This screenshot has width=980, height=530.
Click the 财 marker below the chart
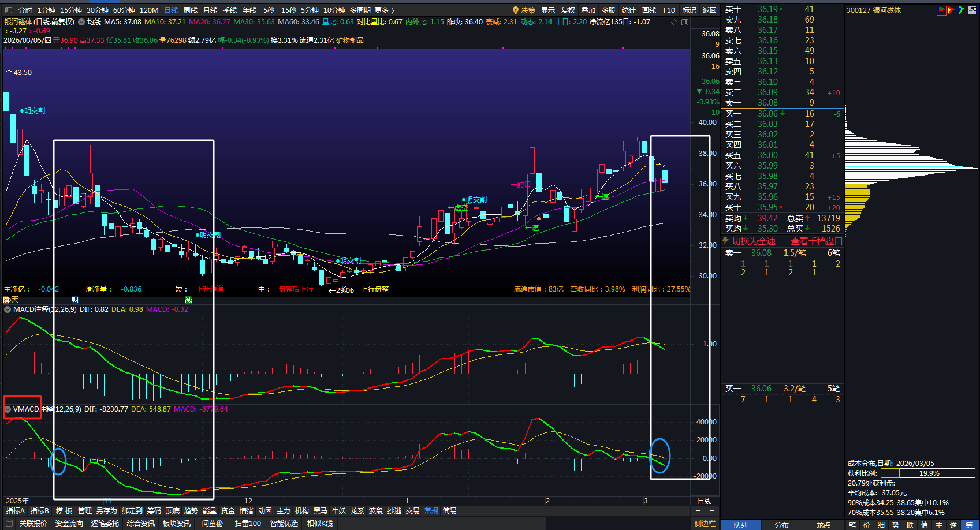tap(75, 300)
